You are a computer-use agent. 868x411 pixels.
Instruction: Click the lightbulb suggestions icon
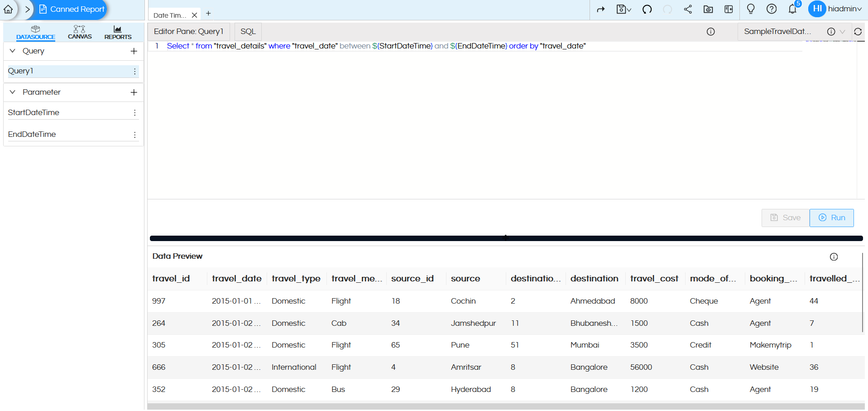pyautogui.click(x=751, y=9)
